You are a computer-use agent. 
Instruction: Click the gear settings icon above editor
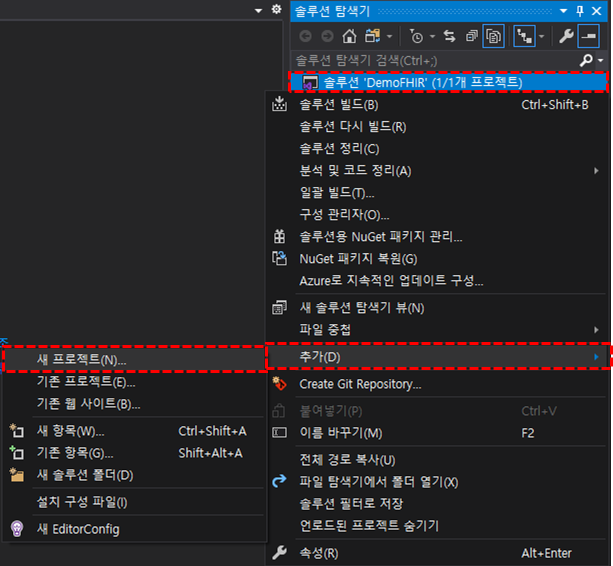pyautogui.click(x=276, y=9)
